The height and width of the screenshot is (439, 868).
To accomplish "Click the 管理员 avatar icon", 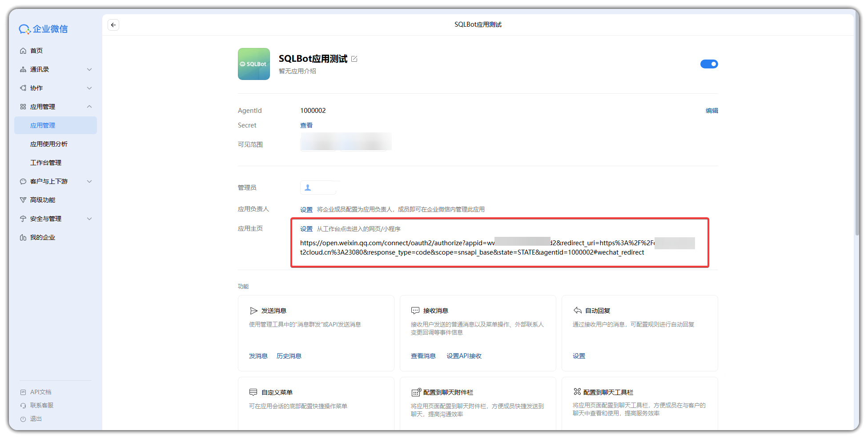I will point(307,187).
